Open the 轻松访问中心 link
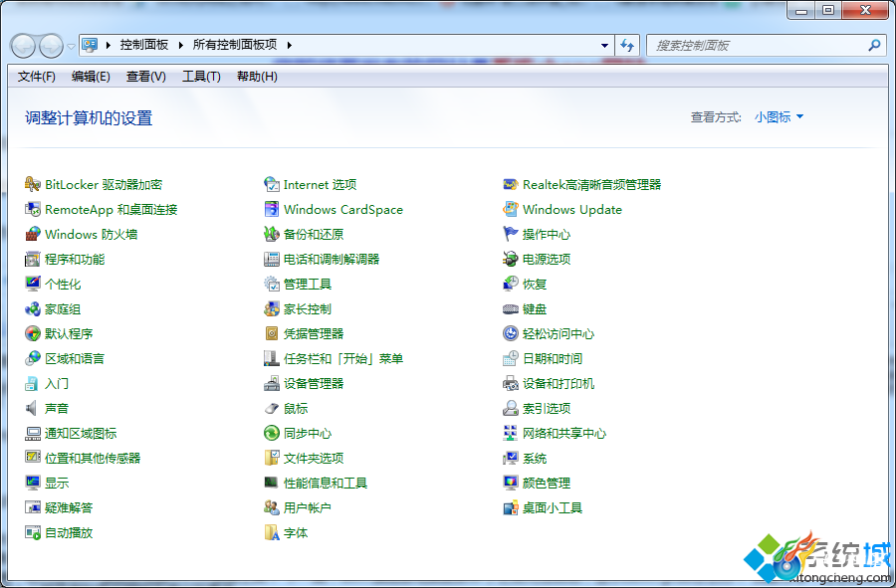 (x=559, y=333)
